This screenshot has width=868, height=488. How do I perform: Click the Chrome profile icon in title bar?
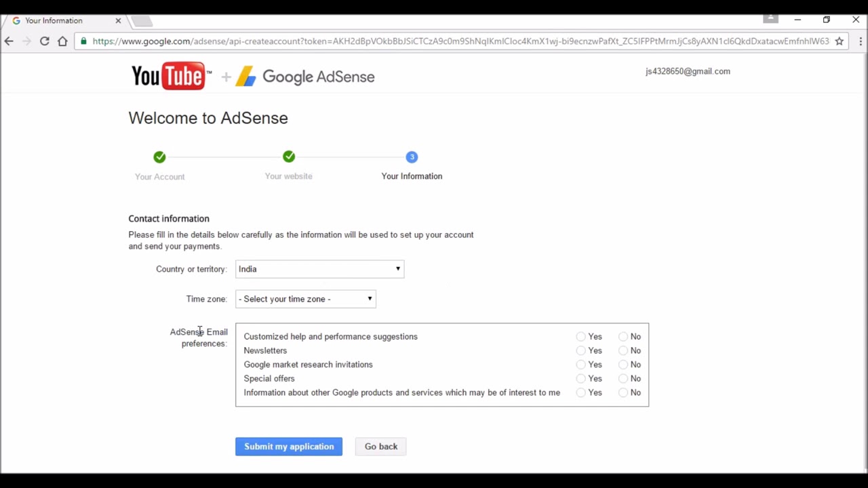pos(770,19)
